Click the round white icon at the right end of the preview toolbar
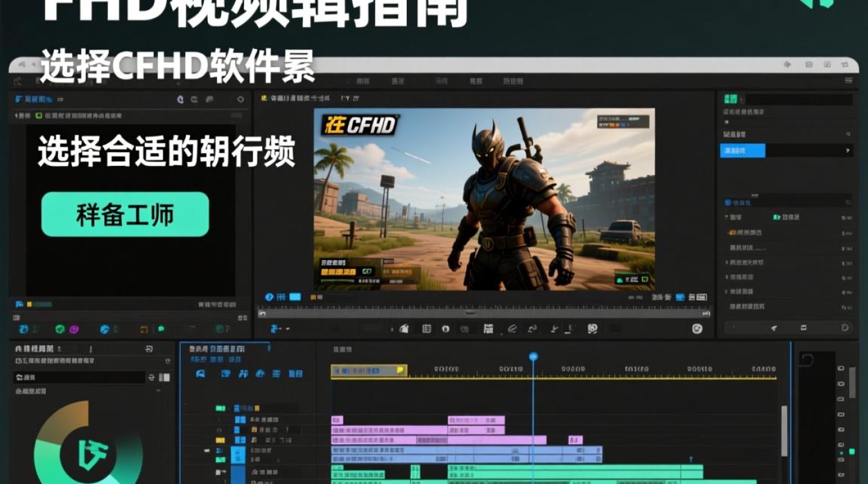This screenshot has width=868, height=484. (697, 328)
